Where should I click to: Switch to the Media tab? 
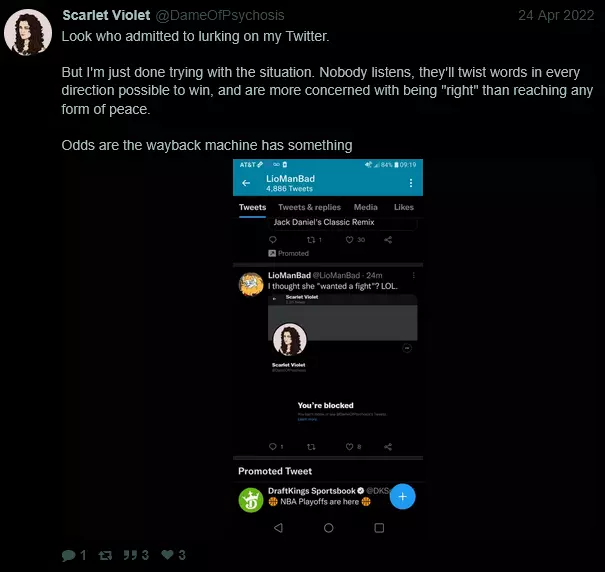click(x=365, y=208)
